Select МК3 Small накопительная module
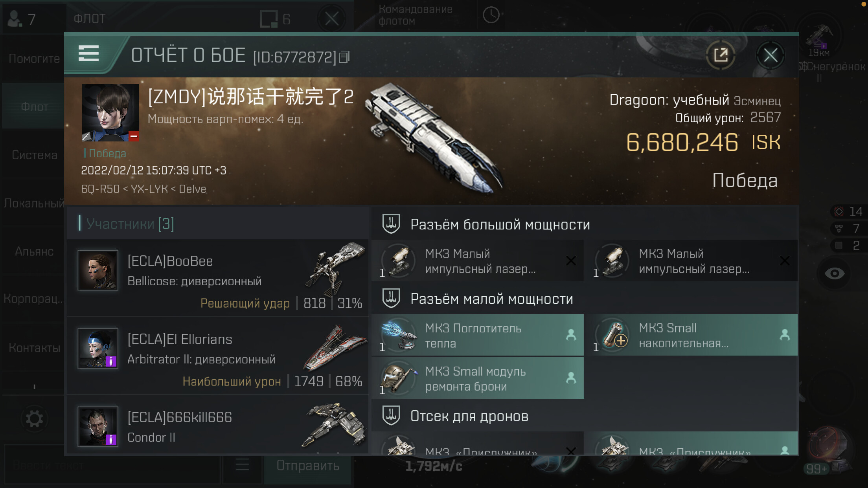This screenshot has height=488, width=868. [691, 335]
